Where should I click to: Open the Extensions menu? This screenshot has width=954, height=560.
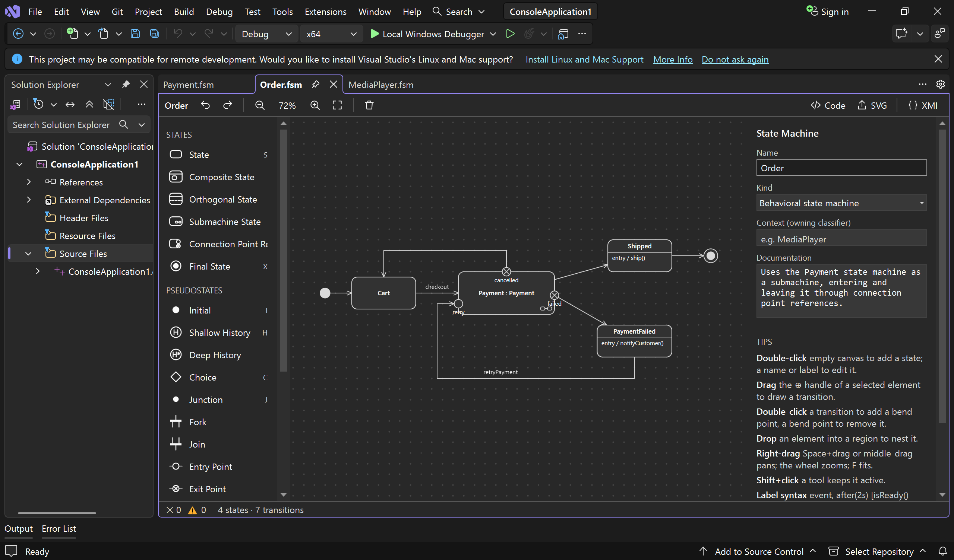click(x=326, y=12)
